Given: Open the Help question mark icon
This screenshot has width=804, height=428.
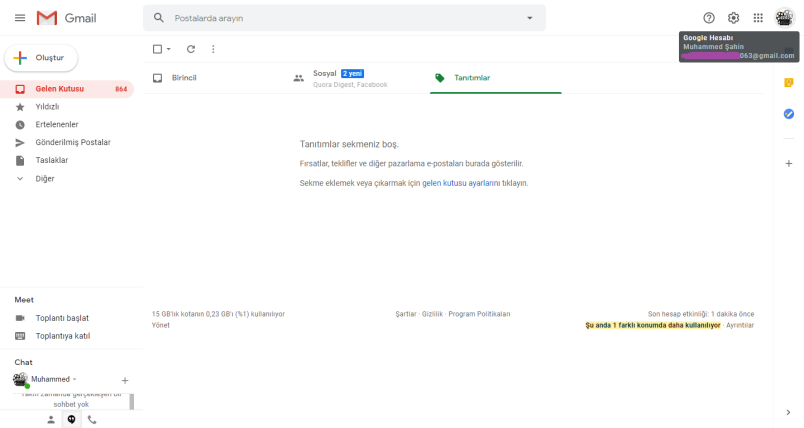Looking at the screenshot, I should click(709, 18).
